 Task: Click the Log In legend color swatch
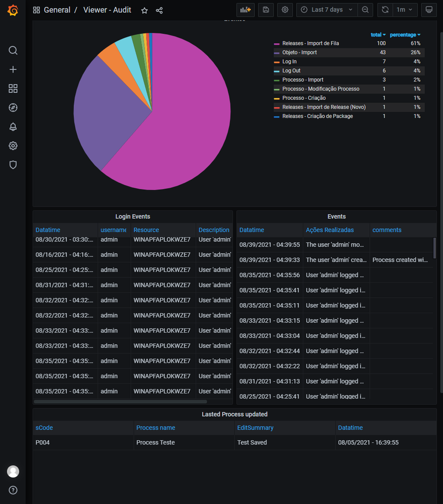276,62
